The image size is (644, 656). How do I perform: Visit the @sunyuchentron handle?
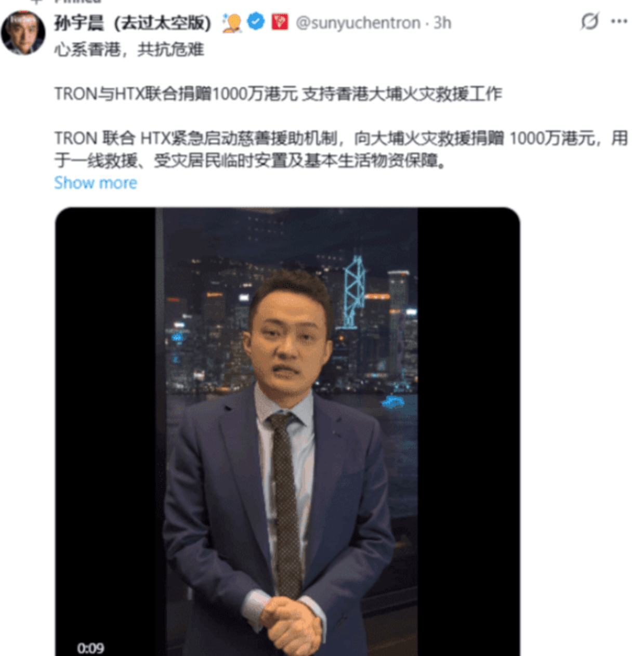tap(358, 23)
